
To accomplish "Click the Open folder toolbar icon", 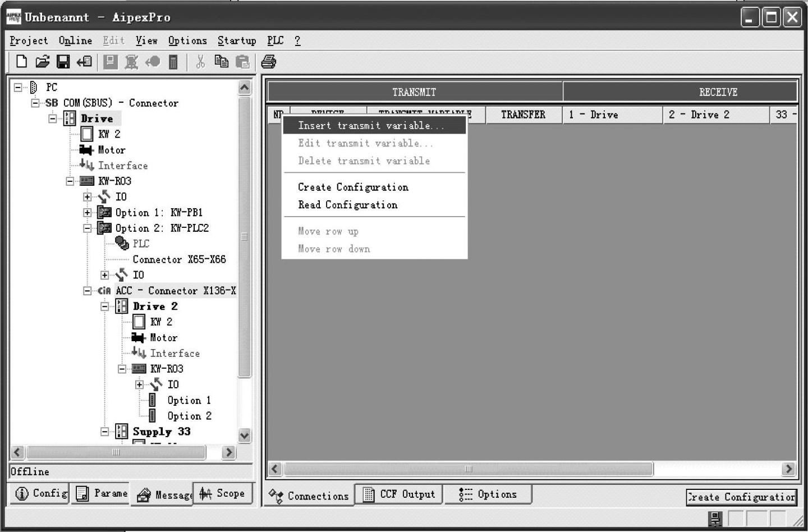I will [42, 62].
